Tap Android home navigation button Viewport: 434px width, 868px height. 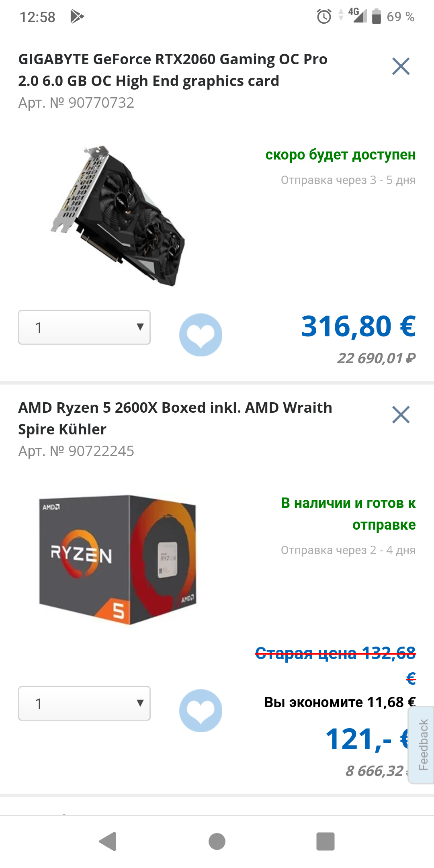coord(217,841)
